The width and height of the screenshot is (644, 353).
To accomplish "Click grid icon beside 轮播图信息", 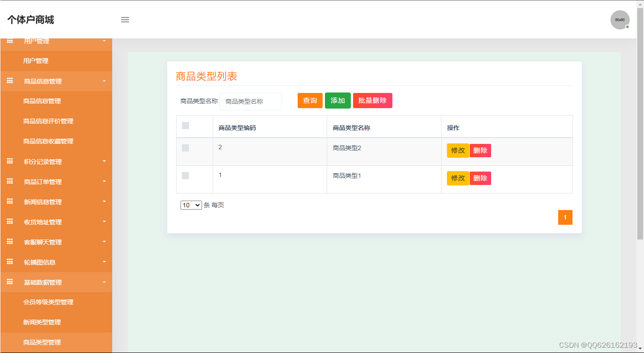I will point(10,262).
